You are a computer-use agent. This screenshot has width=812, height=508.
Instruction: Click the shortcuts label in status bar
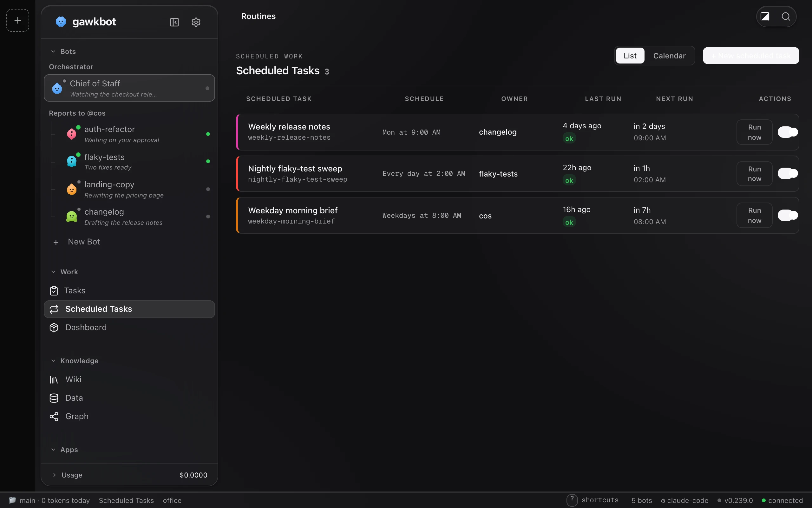click(600, 500)
